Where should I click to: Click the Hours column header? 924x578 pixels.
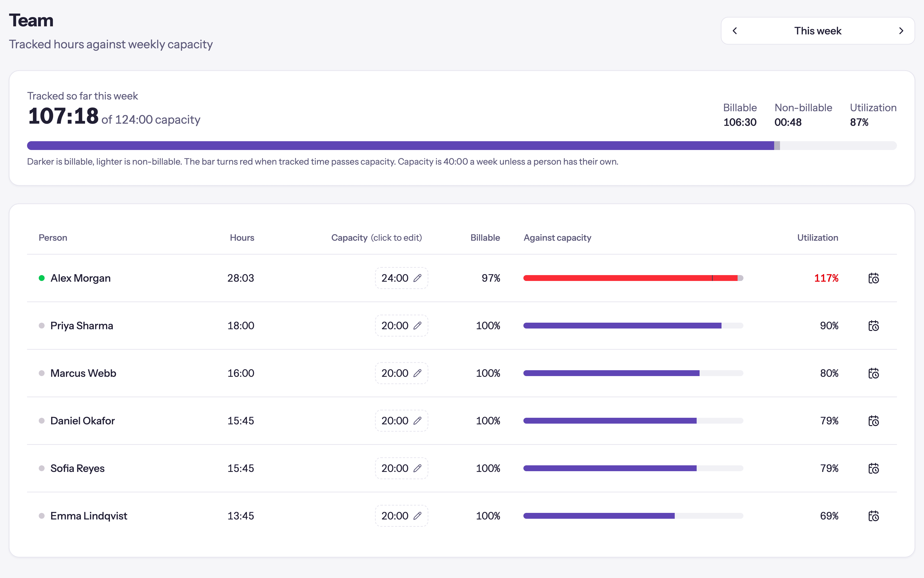pyautogui.click(x=242, y=237)
